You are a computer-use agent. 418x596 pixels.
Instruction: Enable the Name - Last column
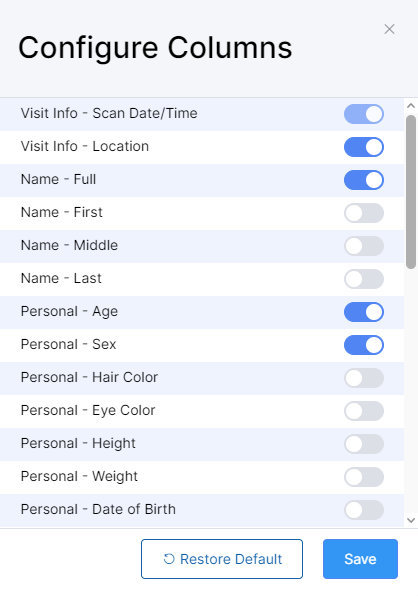click(x=364, y=279)
